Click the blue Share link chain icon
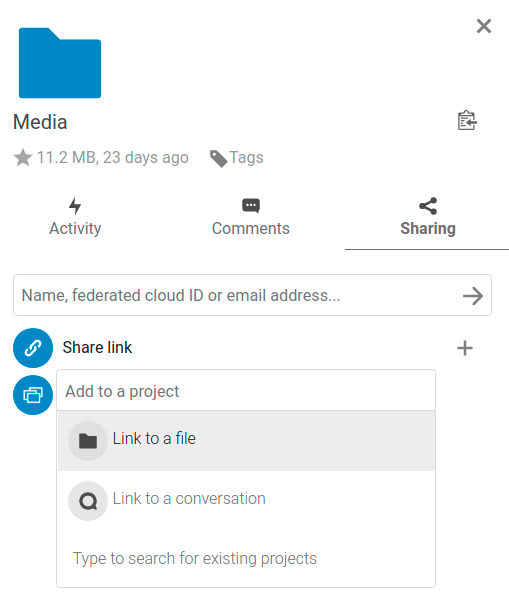The width and height of the screenshot is (509, 614). click(33, 348)
